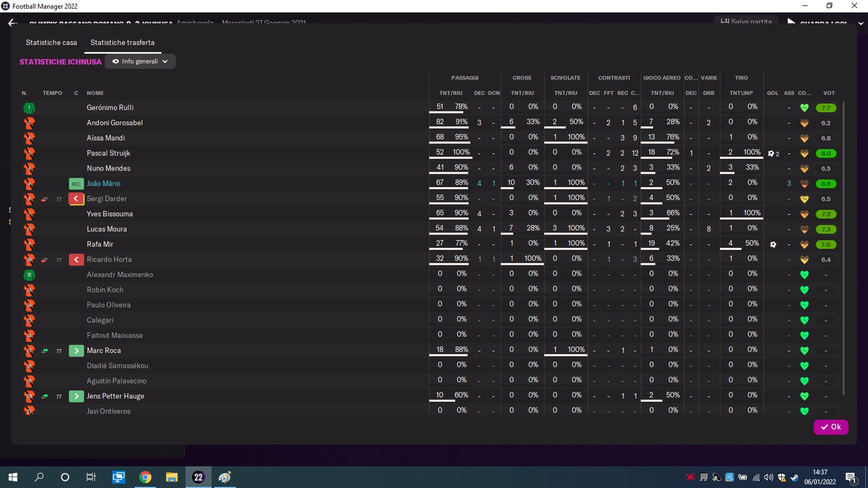The image size is (868, 488).
Task: Click the condition heart in Marc Roca's row
Action: (804, 350)
